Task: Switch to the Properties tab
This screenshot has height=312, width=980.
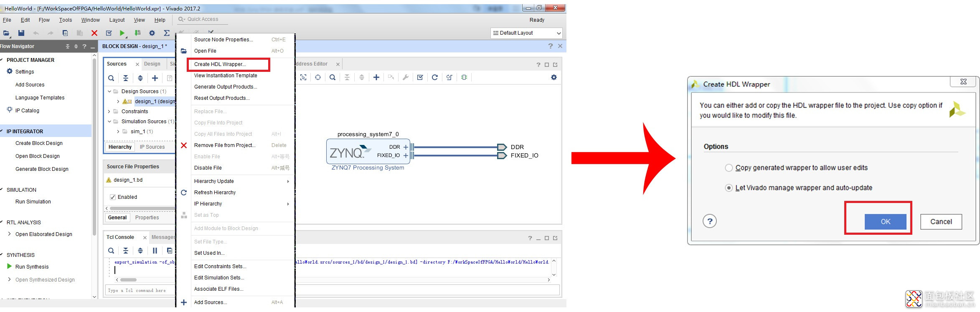Action: 147,218
